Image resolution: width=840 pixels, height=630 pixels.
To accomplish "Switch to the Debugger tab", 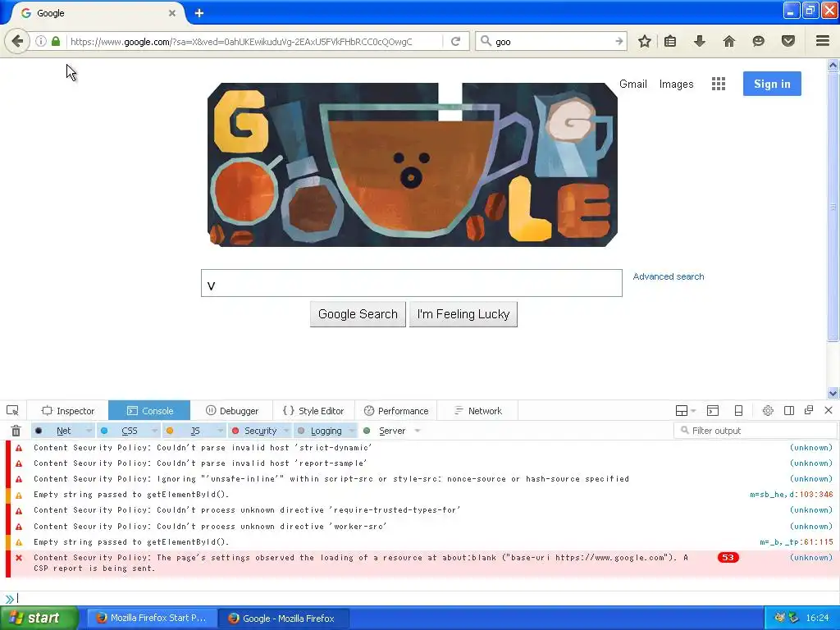I will (x=231, y=411).
